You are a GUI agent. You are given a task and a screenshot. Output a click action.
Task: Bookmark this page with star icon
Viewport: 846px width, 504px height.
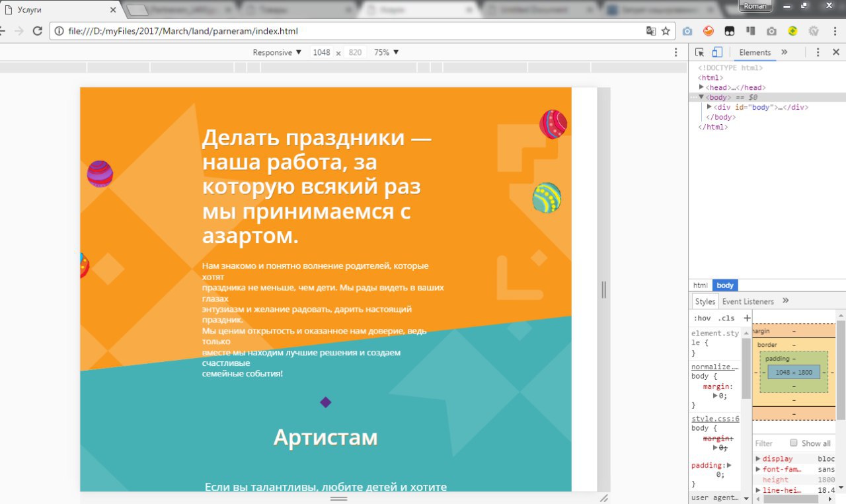pos(666,31)
